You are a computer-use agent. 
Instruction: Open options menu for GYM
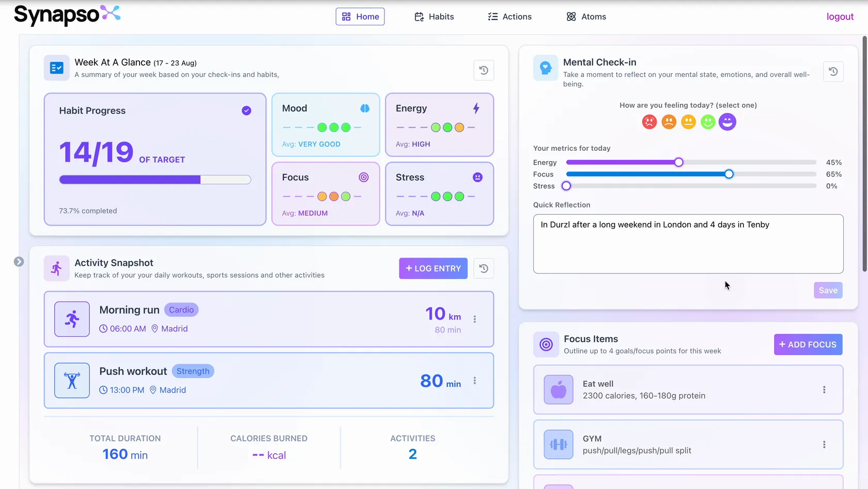[x=824, y=445]
